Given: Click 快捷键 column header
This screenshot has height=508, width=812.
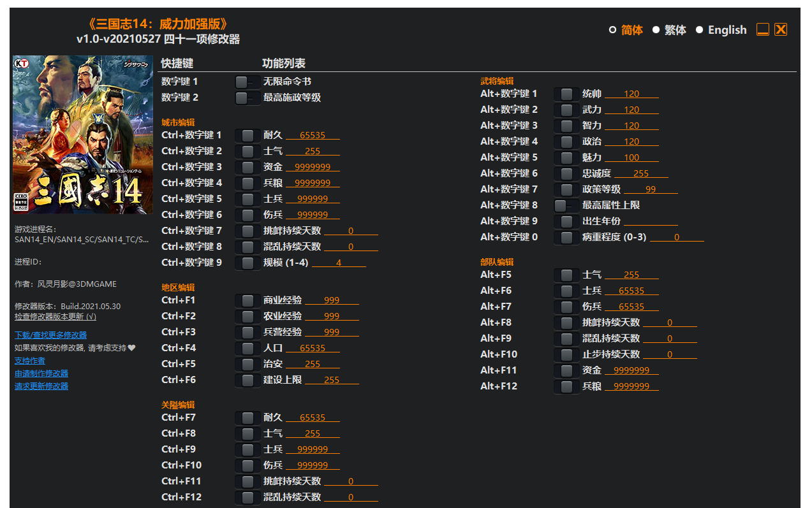Looking at the screenshot, I should [177, 63].
